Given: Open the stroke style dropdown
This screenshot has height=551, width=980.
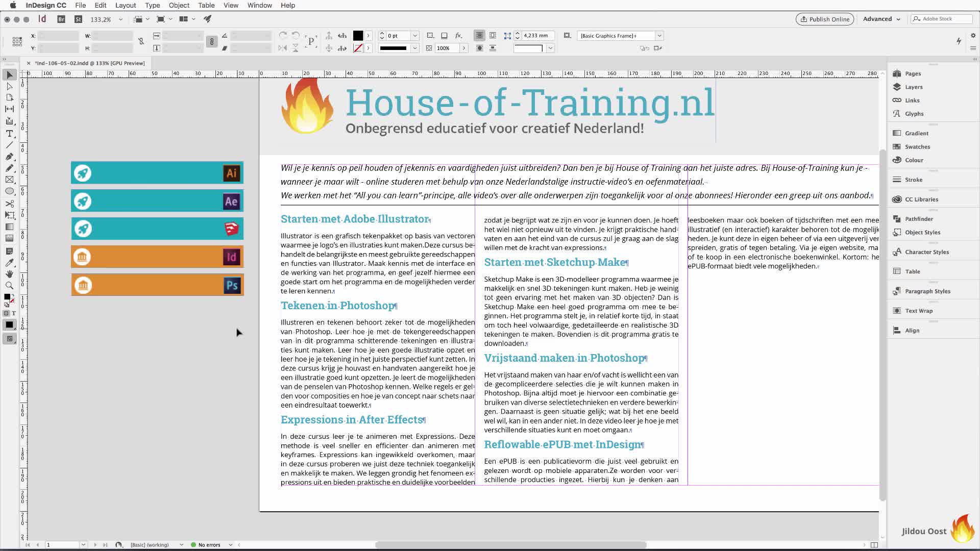Looking at the screenshot, I should click(414, 48).
